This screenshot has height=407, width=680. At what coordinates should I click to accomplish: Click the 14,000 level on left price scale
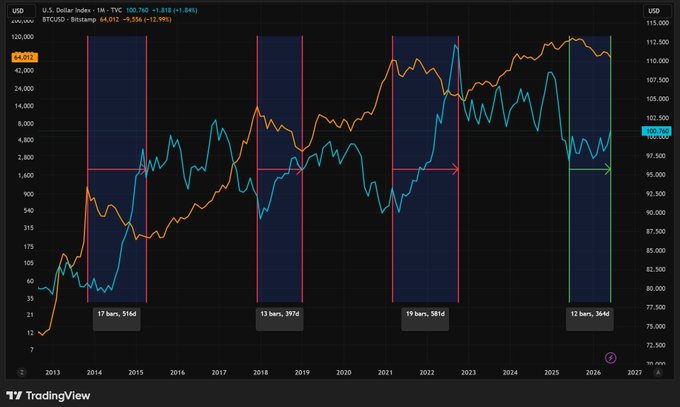(25, 106)
